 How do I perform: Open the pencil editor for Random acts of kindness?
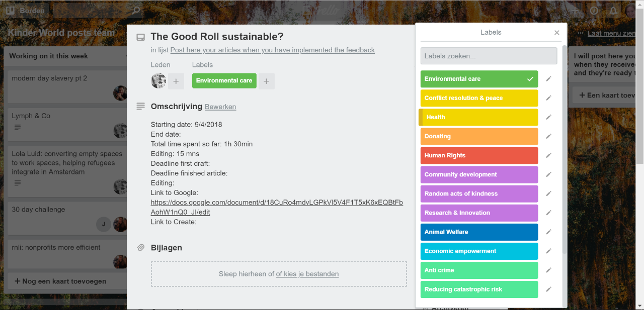click(548, 193)
